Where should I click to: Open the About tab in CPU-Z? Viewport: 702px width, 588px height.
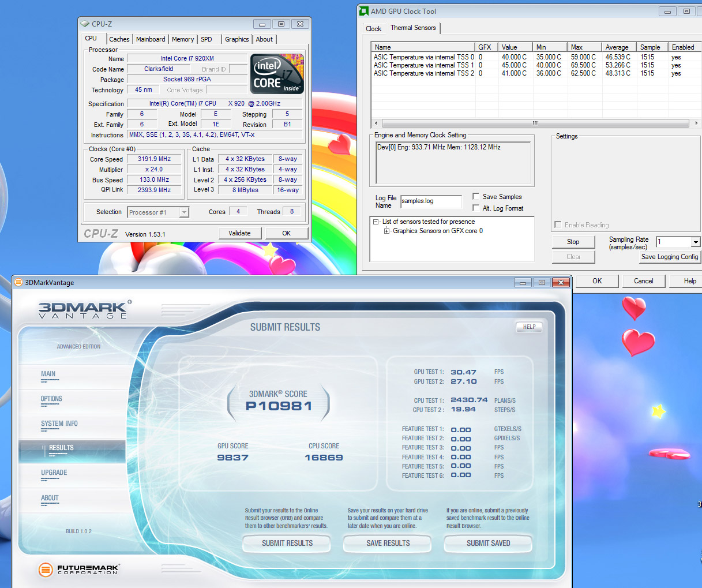264,39
